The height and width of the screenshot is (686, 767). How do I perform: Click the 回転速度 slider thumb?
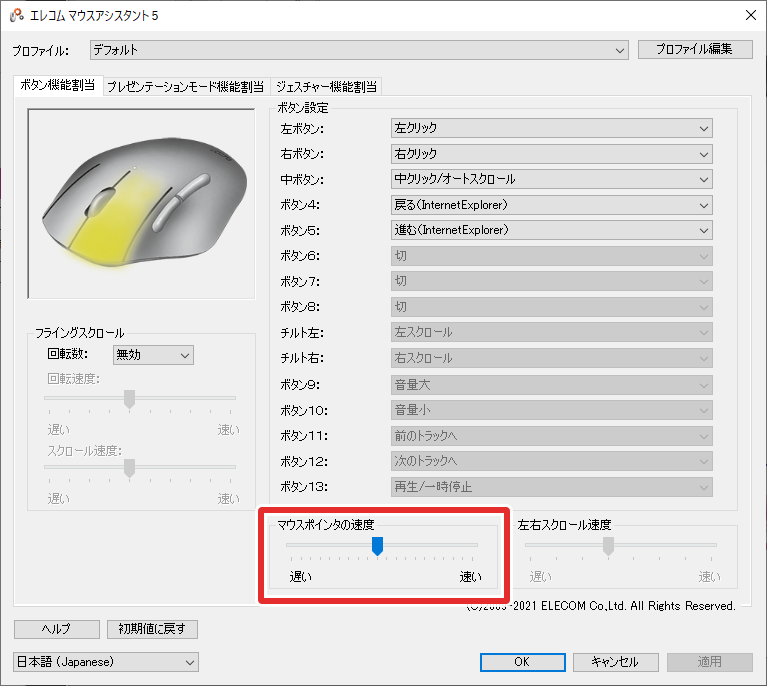tap(129, 399)
